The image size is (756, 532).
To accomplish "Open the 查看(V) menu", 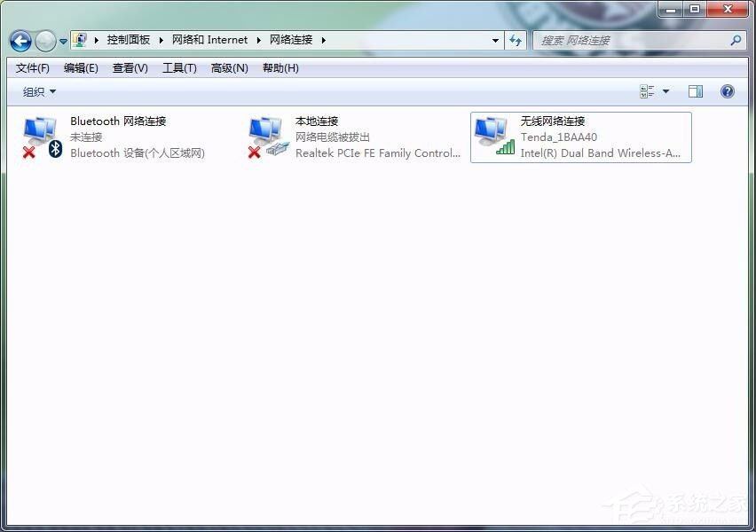I will [130, 68].
